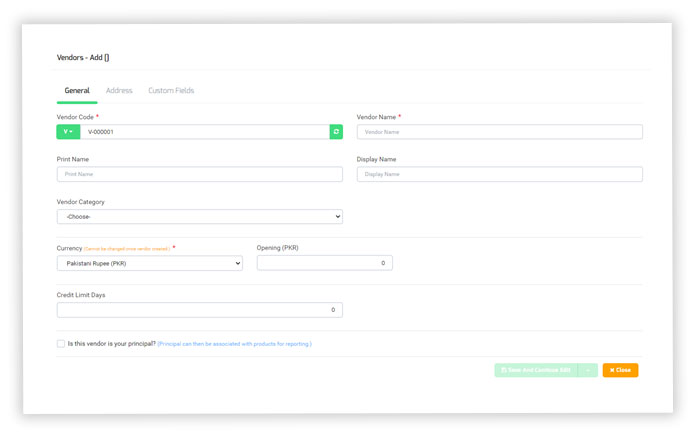The height and width of the screenshot is (440, 699).
Task: Tick the 'Is this vendor your principal' checkbox
Action: coord(61,343)
